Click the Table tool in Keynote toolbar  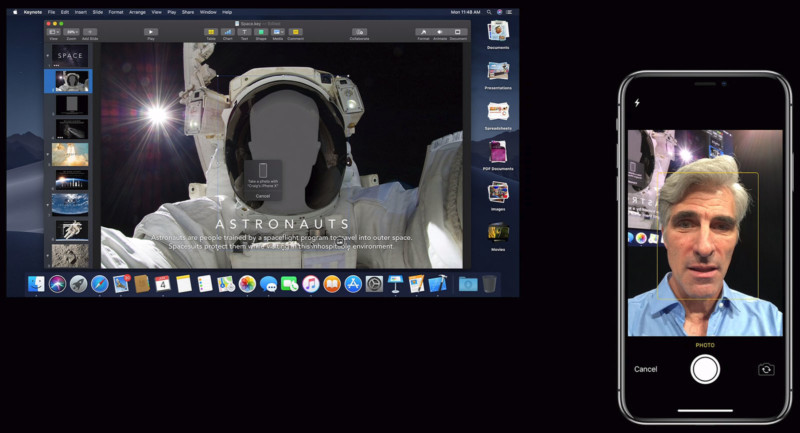(211, 32)
